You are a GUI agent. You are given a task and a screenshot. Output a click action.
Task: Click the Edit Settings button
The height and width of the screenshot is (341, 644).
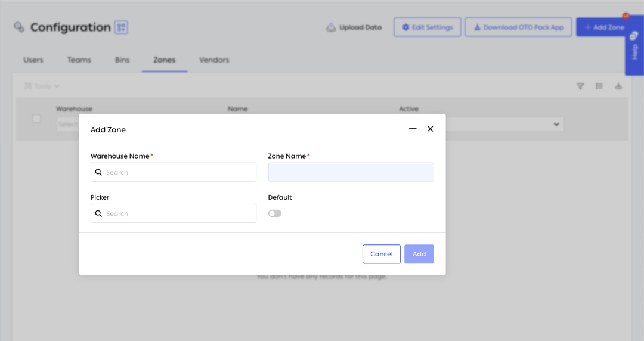(427, 27)
